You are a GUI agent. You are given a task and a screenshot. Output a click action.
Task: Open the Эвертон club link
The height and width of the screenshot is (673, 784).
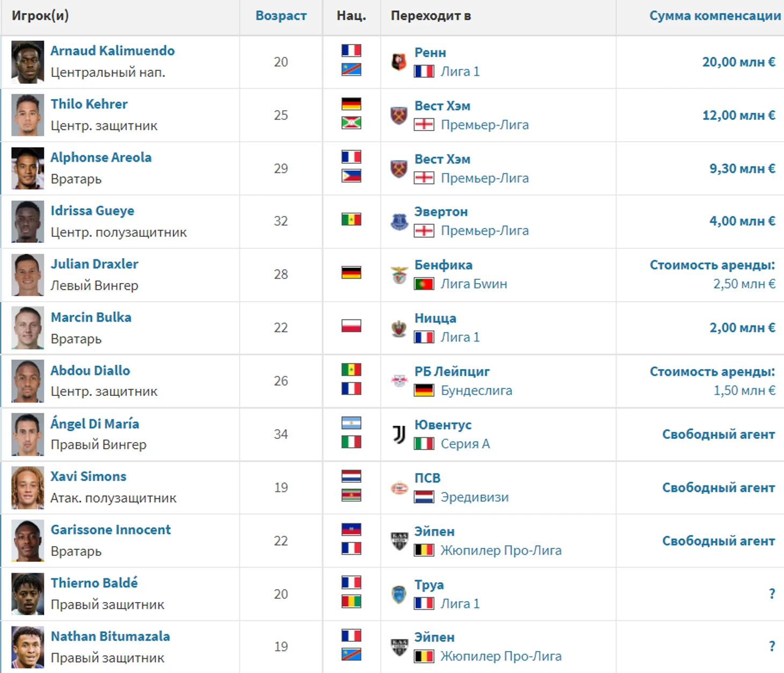pos(441,212)
